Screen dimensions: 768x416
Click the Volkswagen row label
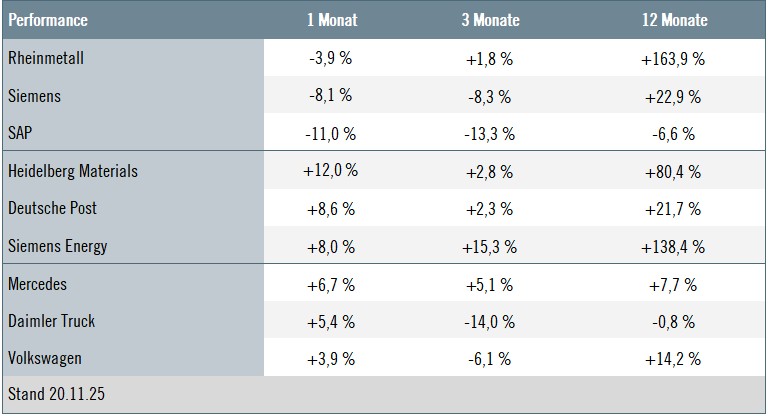click(43, 358)
